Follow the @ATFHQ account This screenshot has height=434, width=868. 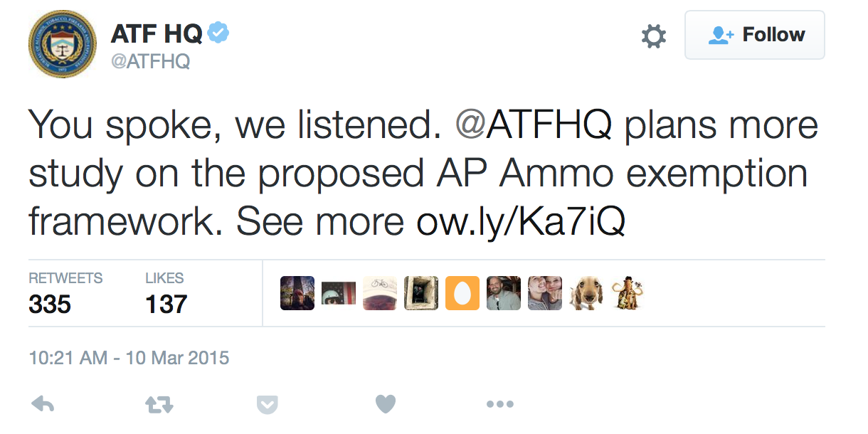[754, 34]
